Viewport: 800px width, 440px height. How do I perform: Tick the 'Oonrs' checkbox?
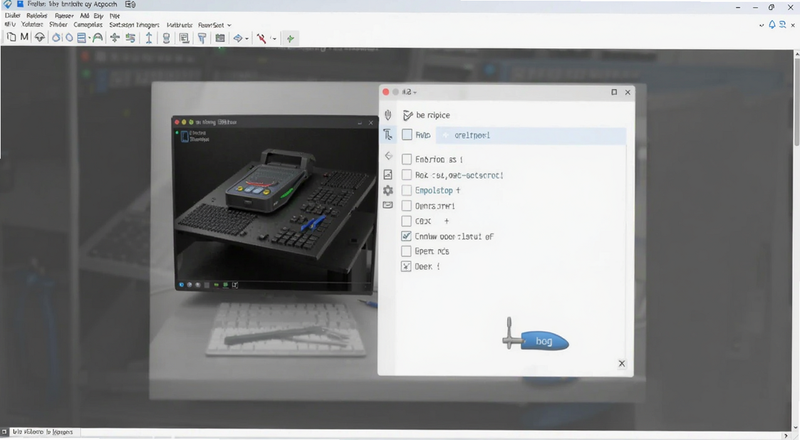[x=407, y=206]
